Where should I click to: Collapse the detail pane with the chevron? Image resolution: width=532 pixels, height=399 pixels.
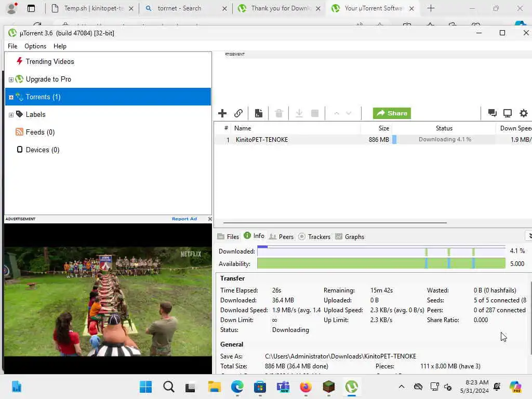click(529, 236)
